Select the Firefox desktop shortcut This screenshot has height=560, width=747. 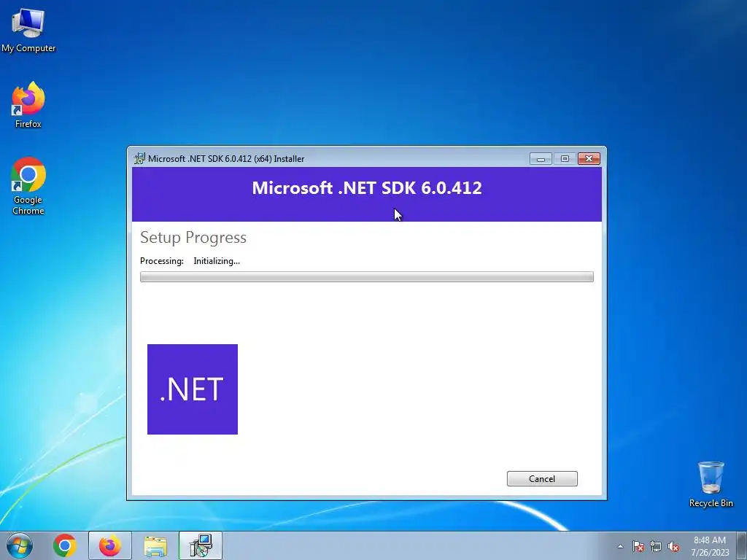[28, 105]
